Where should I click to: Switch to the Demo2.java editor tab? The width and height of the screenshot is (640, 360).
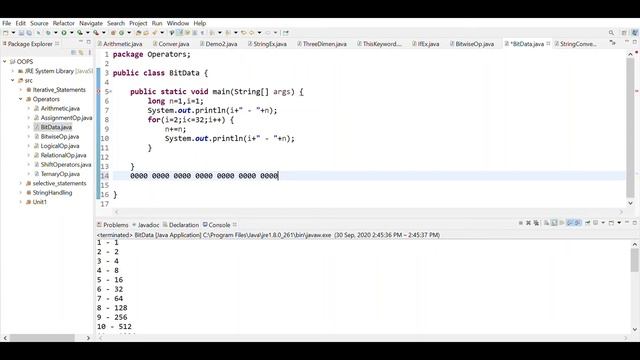(218, 44)
